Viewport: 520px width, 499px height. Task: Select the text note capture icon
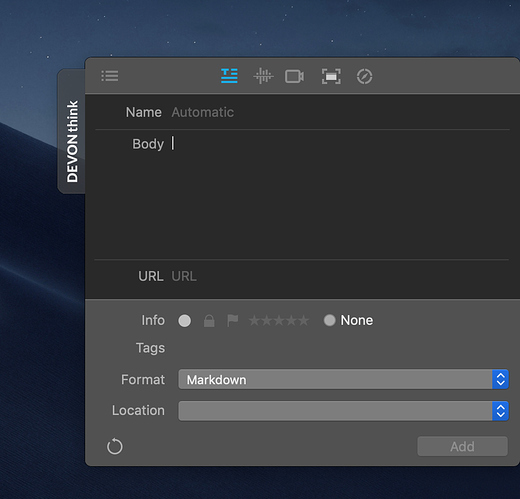[x=229, y=76]
